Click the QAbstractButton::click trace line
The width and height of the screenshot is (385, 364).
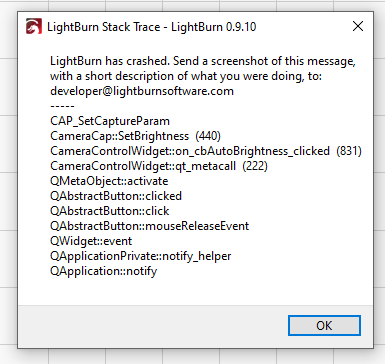[x=110, y=211]
